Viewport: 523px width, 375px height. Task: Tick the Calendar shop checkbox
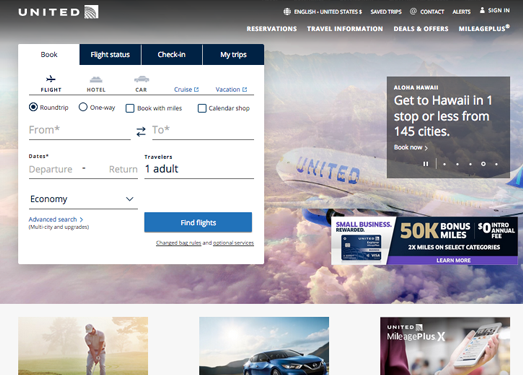(202, 108)
